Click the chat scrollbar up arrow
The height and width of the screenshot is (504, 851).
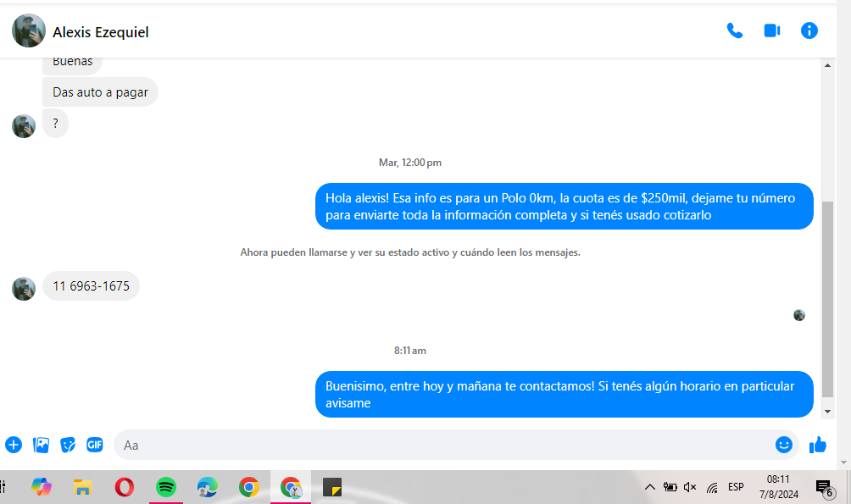click(x=827, y=65)
